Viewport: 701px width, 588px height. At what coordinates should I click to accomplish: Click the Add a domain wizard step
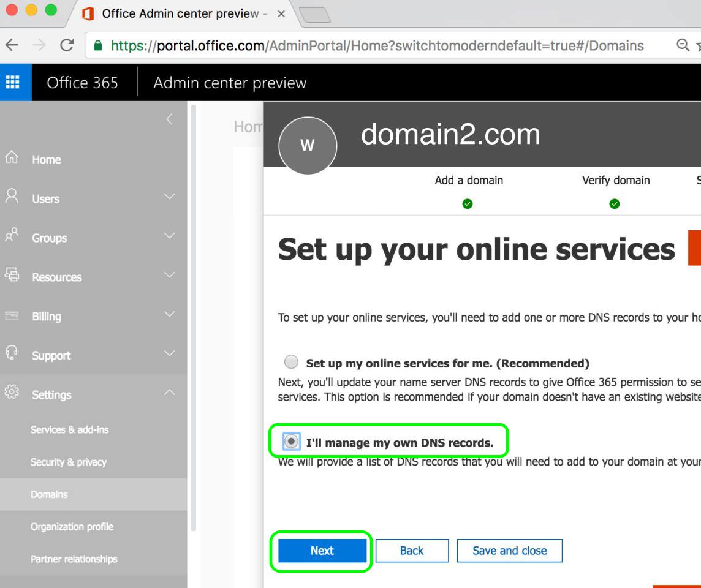point(469,180)
